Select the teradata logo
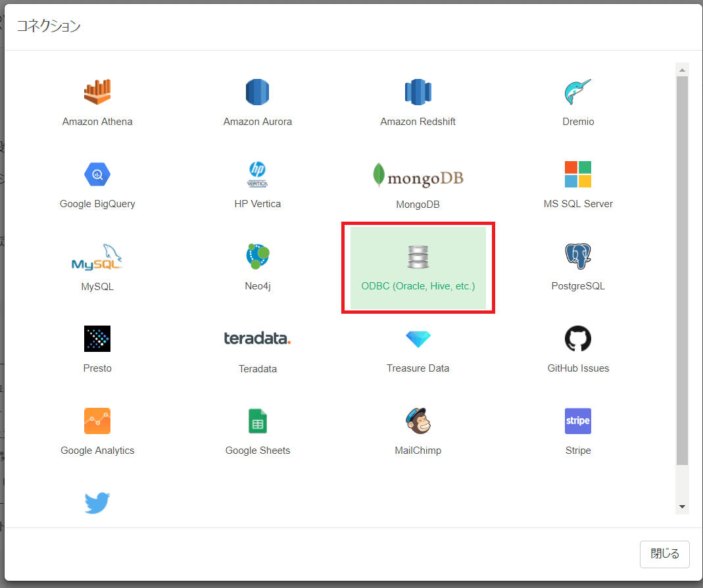The width and height of the screenshot is (703, 588). tap(257, 339)
